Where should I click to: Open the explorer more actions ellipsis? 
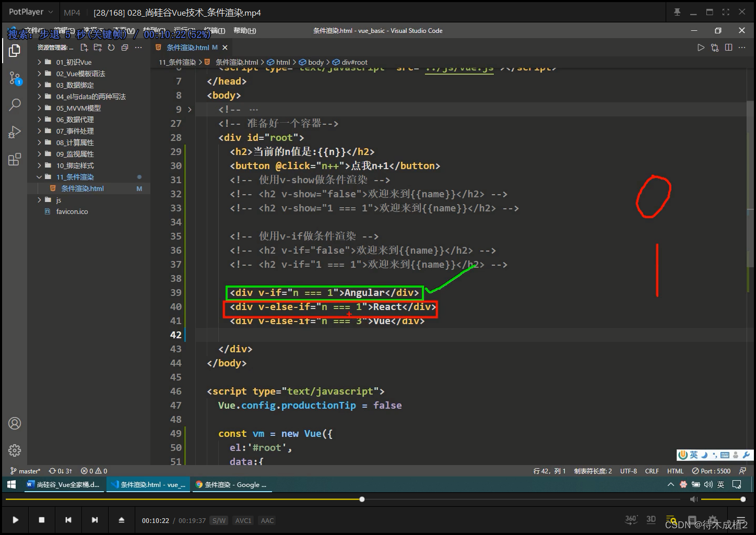[x=138, y=47]
